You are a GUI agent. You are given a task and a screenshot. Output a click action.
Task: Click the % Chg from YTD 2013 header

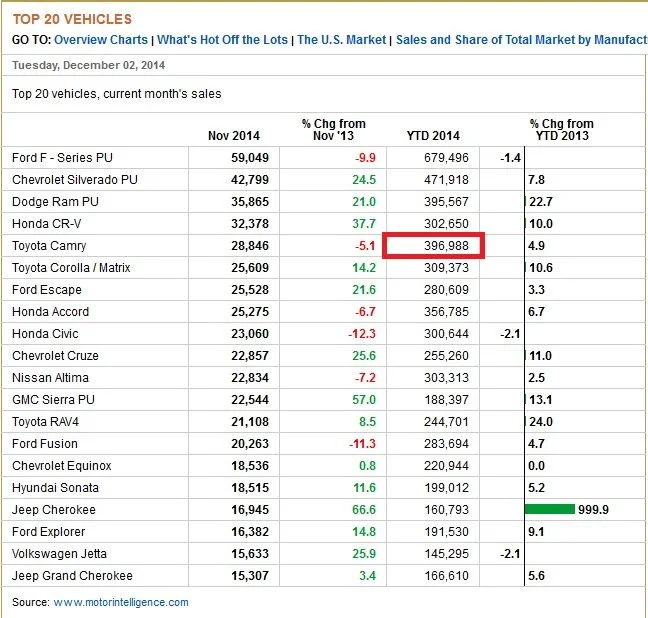tap(561, 130)
